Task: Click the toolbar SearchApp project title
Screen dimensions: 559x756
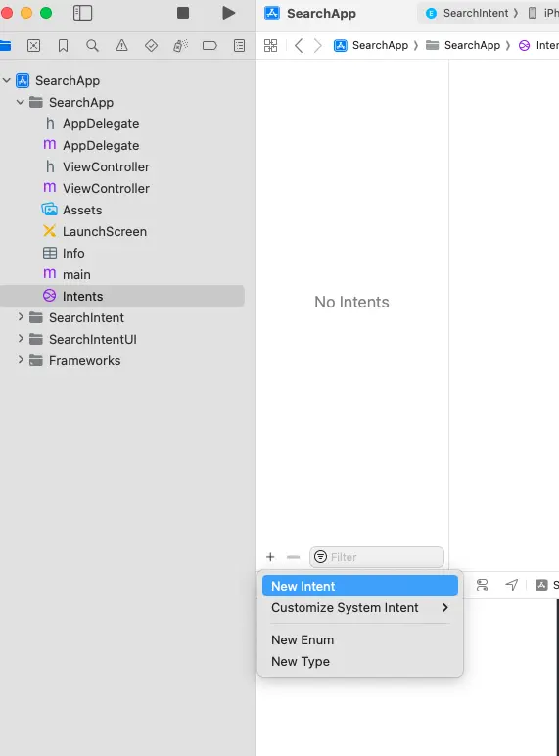Action: click(321, 13)
